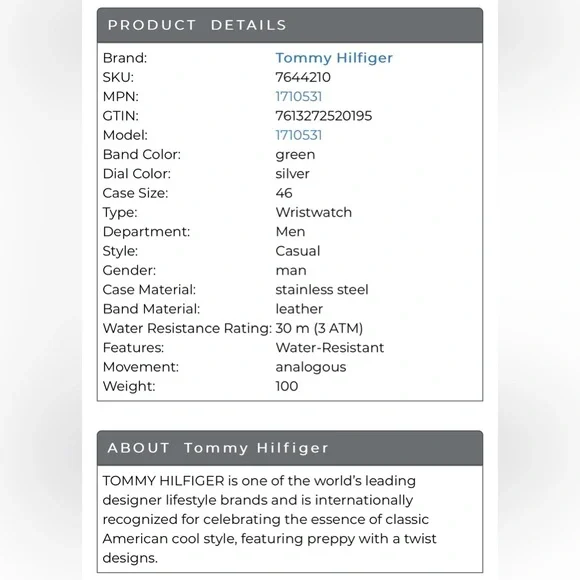Click the Wristwatch type value
This screenshot has height=580, width=580.
pos(314,212)
